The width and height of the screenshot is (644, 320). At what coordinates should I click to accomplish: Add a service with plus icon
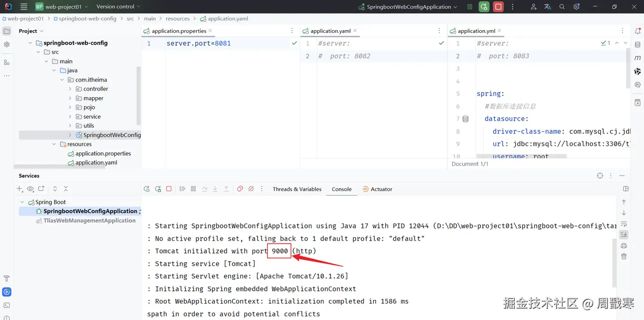20,189
